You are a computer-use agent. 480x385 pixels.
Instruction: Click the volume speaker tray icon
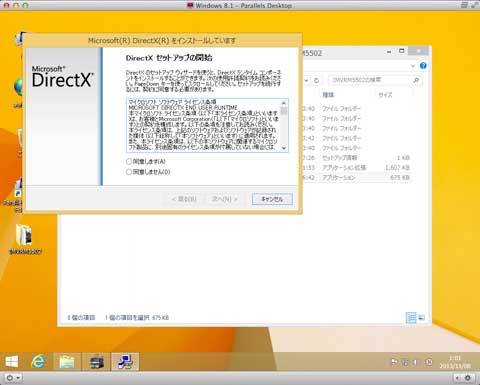coord(415,362)
